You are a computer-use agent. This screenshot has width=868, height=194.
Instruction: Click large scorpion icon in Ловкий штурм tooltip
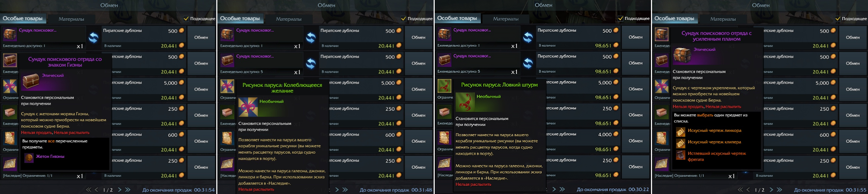point(465,102)
